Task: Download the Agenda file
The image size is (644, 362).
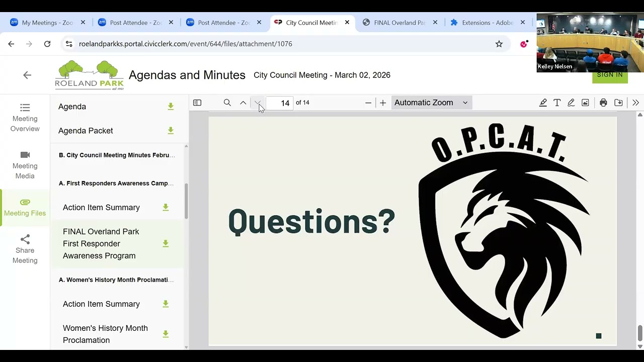Action: pyautogui.click(x=171, y=107)
